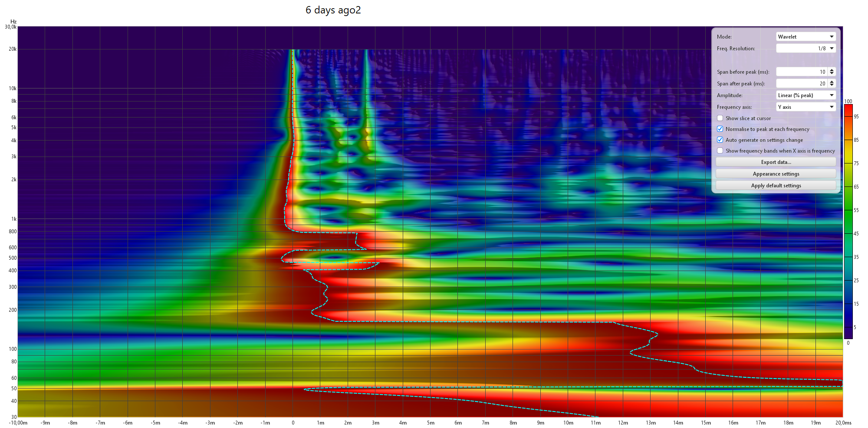Disable Normalise to peak at each frequency
This screenshot has height=428, width=868.
(x=720, y=129)
